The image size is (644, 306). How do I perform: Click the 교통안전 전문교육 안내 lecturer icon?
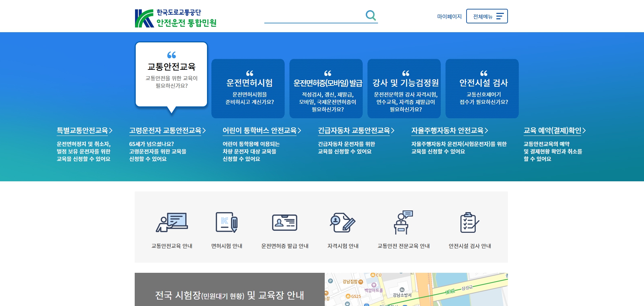pyautogui.click(x=403, y=223)
